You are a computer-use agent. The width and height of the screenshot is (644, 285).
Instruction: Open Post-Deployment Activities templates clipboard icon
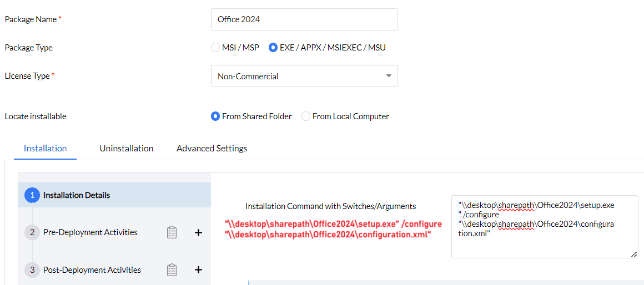coord(172,270)
